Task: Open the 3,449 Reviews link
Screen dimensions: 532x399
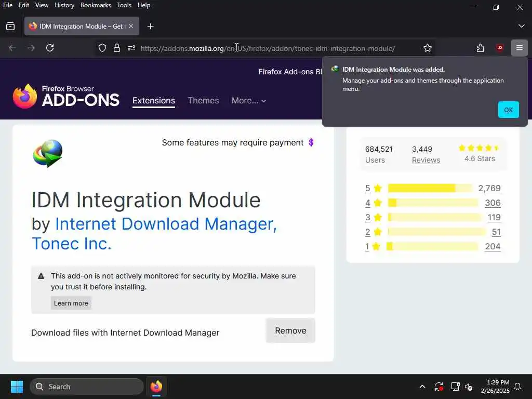Action: click(x=426, y=155)
